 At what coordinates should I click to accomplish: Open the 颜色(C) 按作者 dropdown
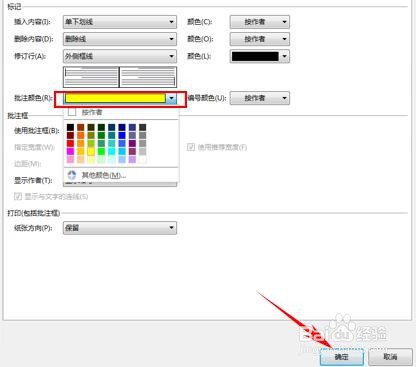point(260,22)
